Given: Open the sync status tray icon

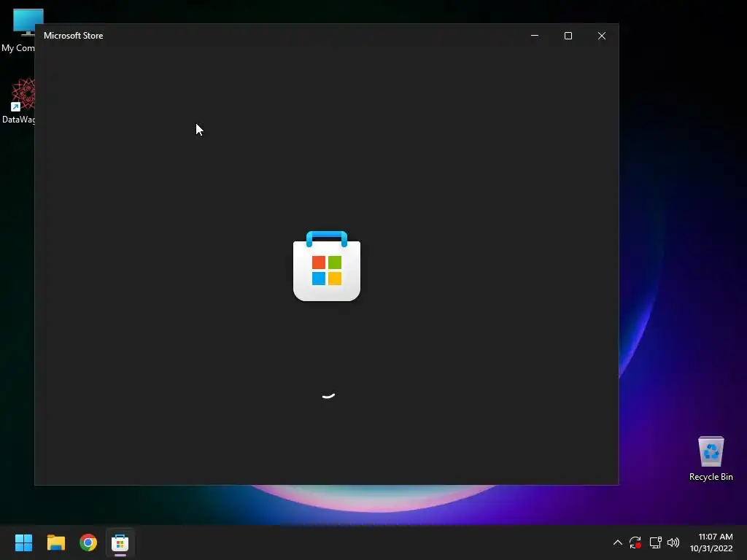Looking at the screenshot, I should 635,542.
